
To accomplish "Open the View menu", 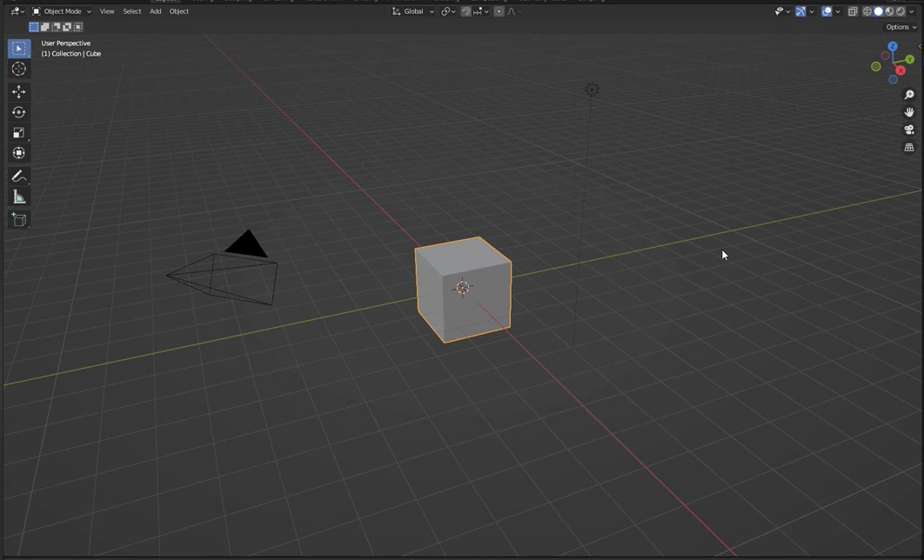I will coord(107,11).
